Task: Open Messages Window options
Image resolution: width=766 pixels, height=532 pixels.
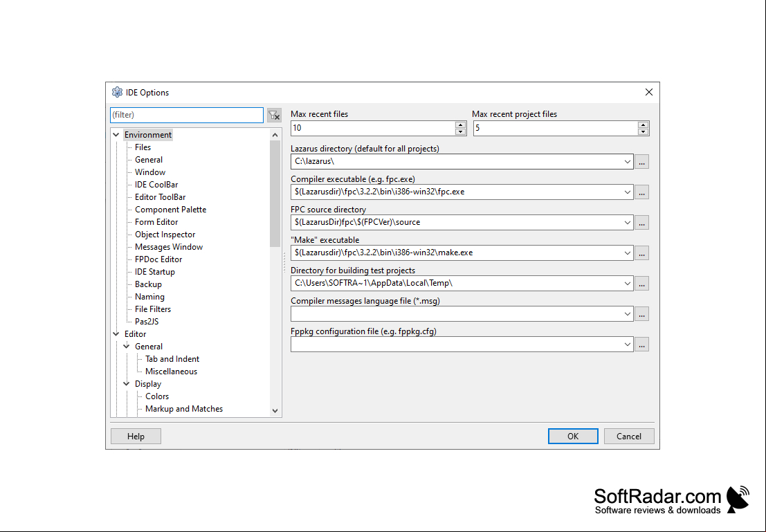Action: point(169,247)
